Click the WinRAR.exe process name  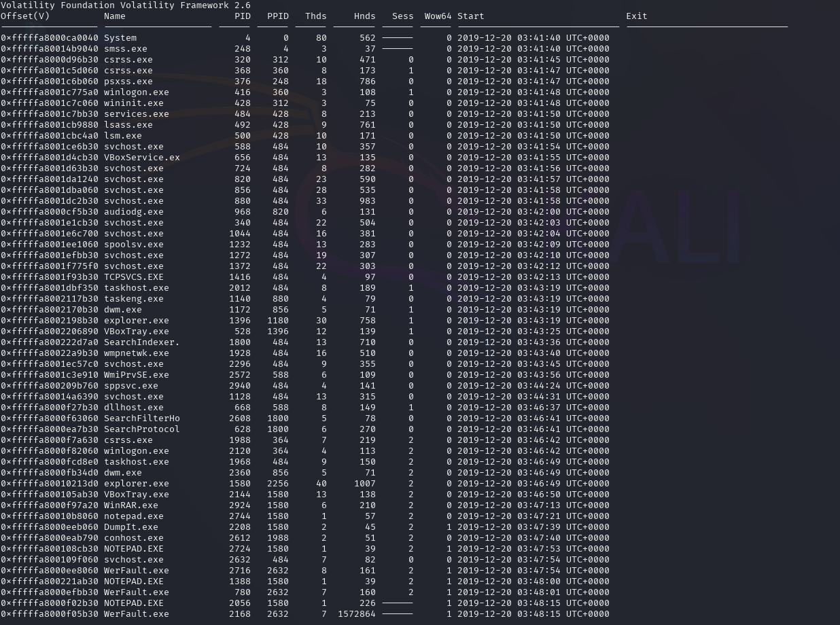pos(130,505)
